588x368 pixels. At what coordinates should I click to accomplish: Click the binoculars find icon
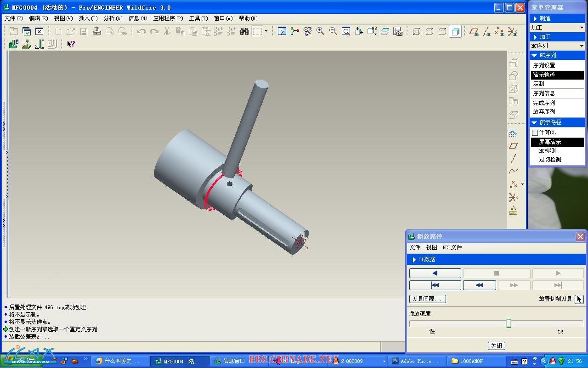[244, 31]
